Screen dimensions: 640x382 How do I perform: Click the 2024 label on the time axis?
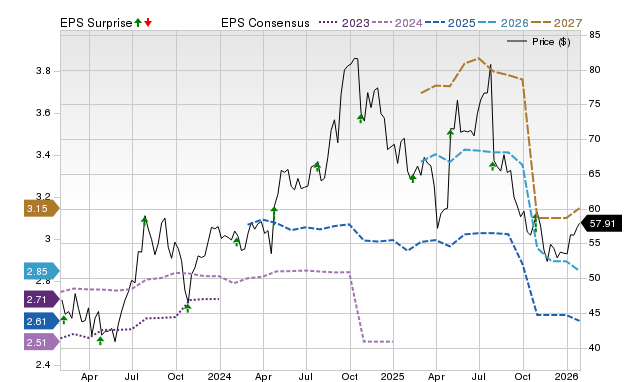(219, 376)
